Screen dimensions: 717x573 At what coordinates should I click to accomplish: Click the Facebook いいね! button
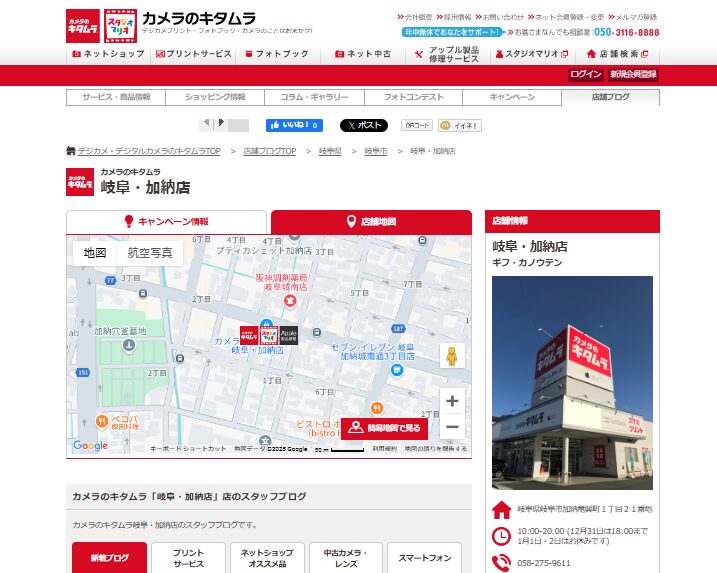pyautogui.click(x=294, y=125)
